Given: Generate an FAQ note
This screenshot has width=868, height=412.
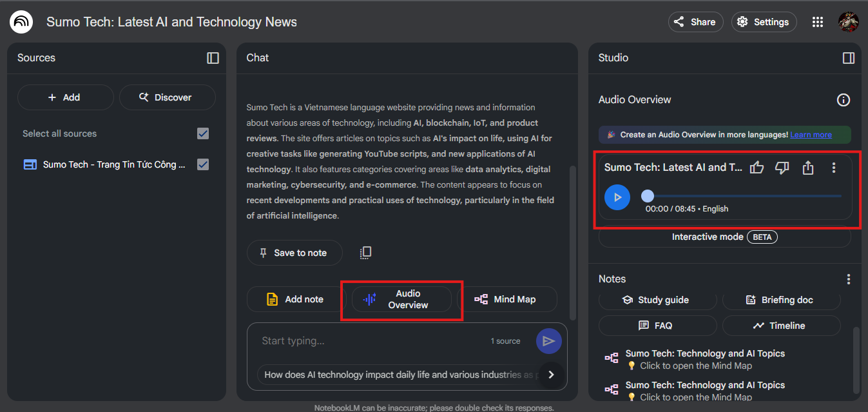Looking at the screenshot, I should pyautogui.click(x=658, y=326).
